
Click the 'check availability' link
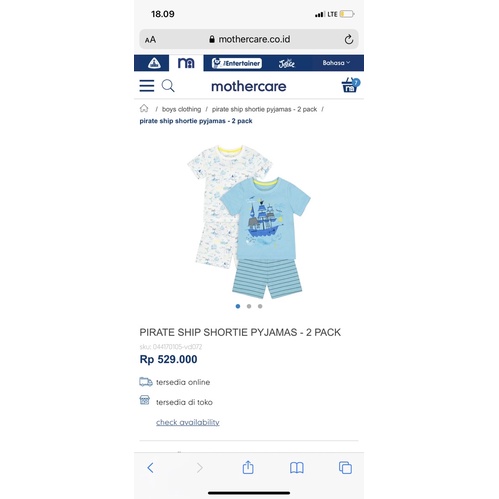[188, 422]
